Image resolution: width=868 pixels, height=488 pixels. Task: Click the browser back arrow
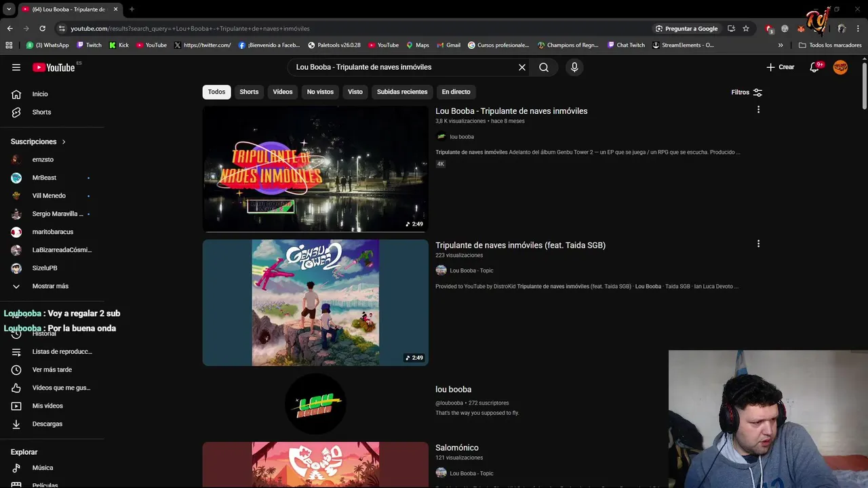[x=9, y=28]
